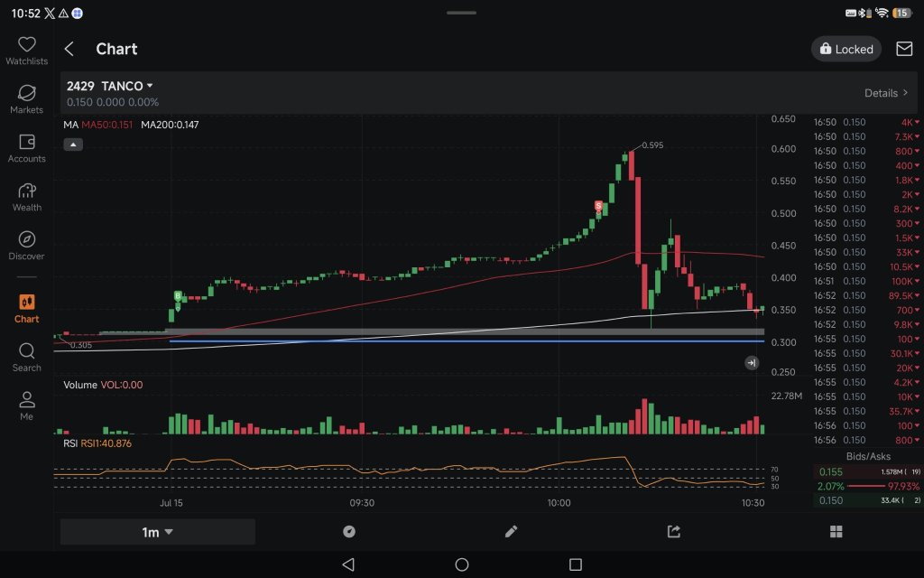This screenshot has width=924, height=578.
Task: Tap the 0.305 low price label
Action: pos(81,345)
